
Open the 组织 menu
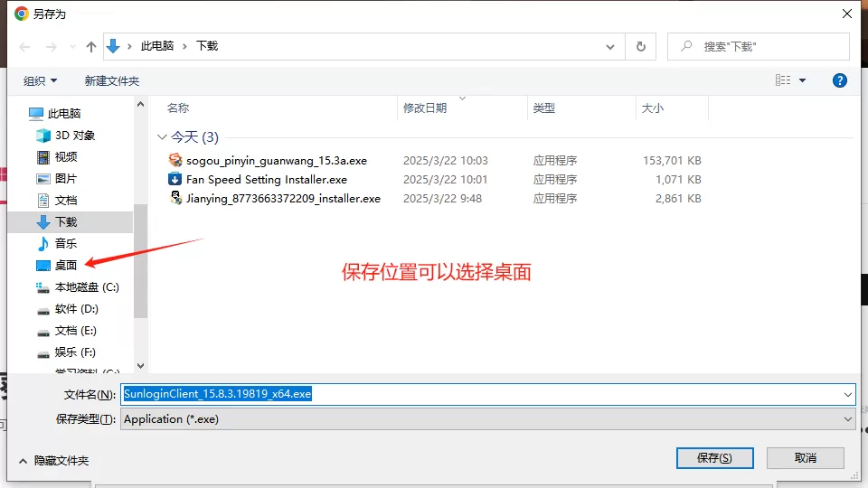tap(40, 80)
